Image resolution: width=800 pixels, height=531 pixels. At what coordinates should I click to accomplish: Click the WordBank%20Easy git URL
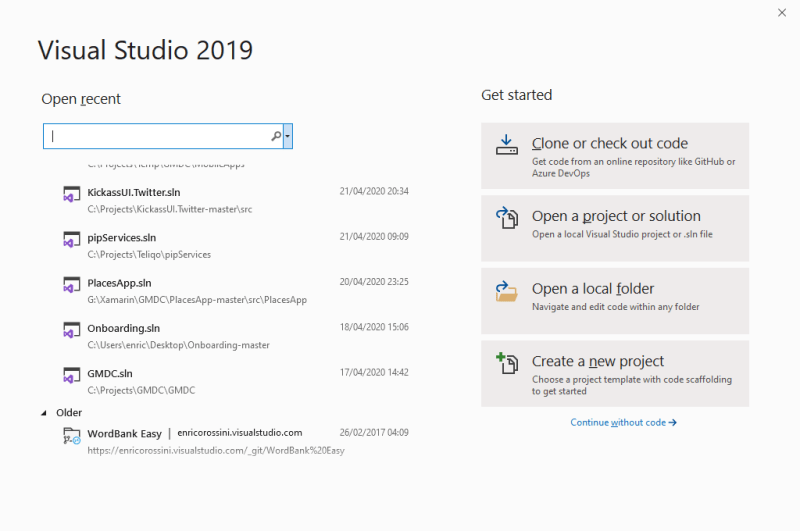pyautogui.click(x=216, y=450)
